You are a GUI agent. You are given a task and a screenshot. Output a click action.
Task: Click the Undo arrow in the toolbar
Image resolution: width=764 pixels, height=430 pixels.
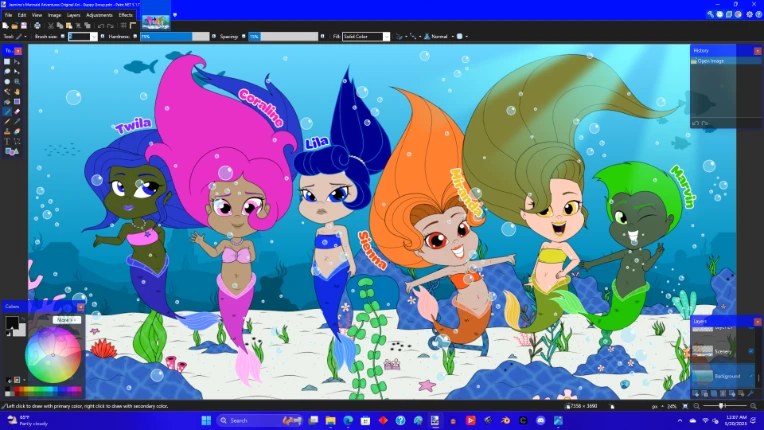[x=101, y=26]
